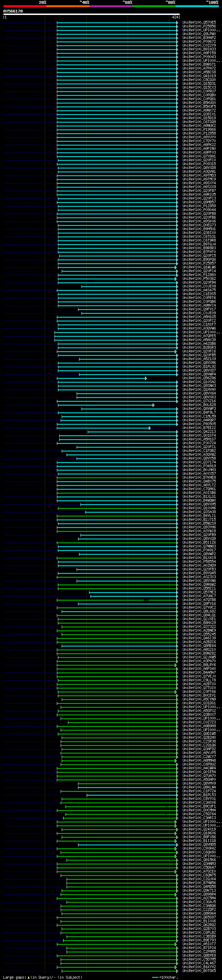Select the UniRef100_P25857 label

click(199, 263)
